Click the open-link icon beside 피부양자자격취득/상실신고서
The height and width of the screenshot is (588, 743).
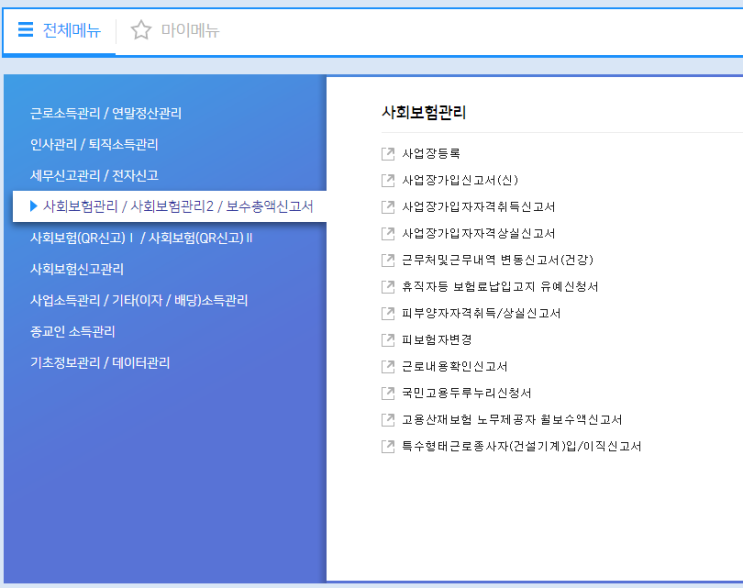tap(388, 313)
